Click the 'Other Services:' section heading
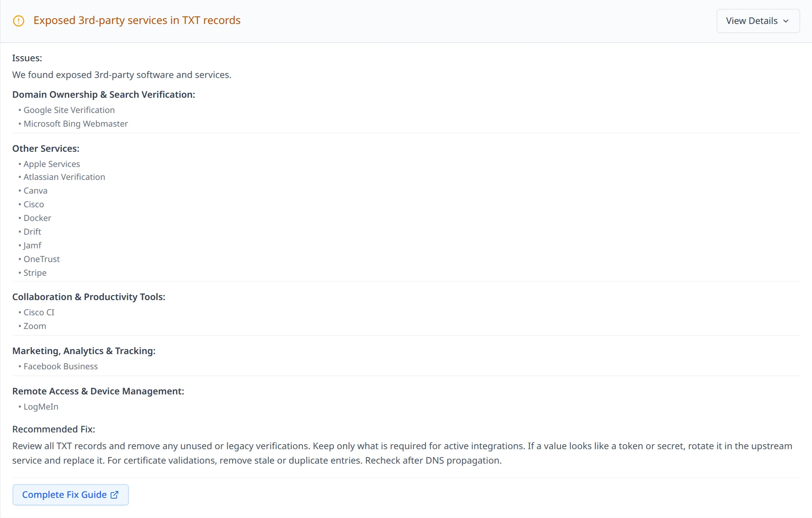The height and width of the screenshot is (518, 812). [x=46, y=148]
